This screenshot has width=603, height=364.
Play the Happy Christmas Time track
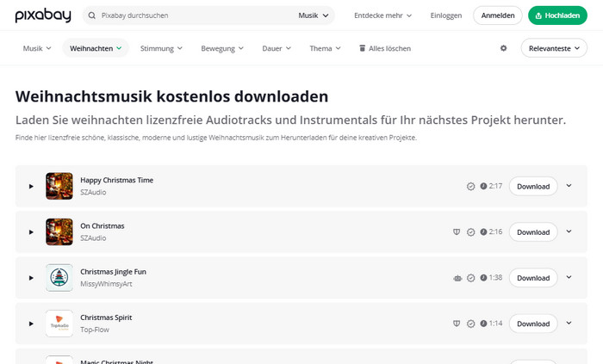coord(31,186)
